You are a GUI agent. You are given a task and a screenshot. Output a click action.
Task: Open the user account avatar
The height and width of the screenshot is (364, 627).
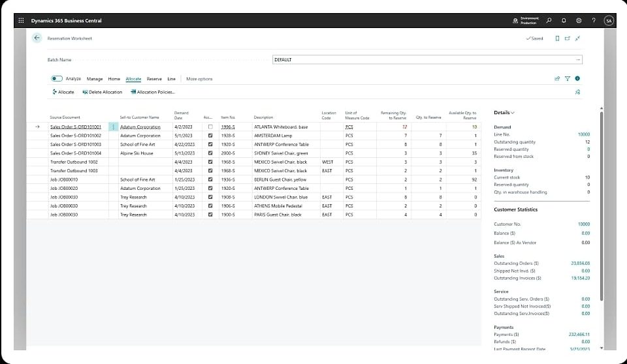coord(609,21)
